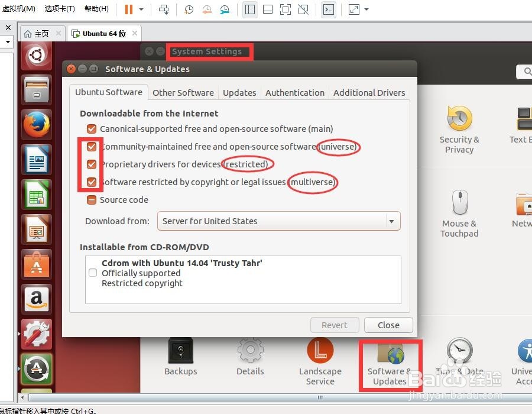
Task: Toggle the Community-maintained (universe) checkbox
Action: tap(92, 147)
